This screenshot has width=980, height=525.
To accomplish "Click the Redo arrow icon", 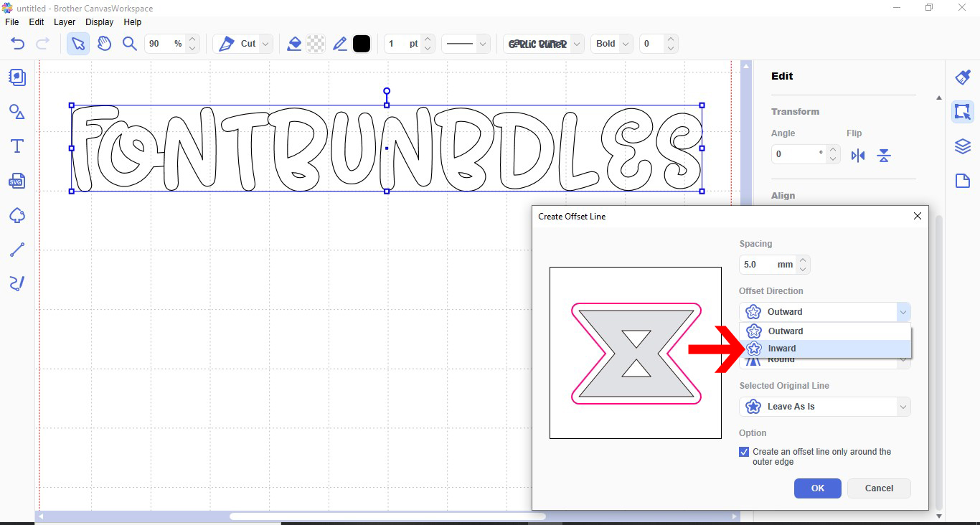I will 42,44.
